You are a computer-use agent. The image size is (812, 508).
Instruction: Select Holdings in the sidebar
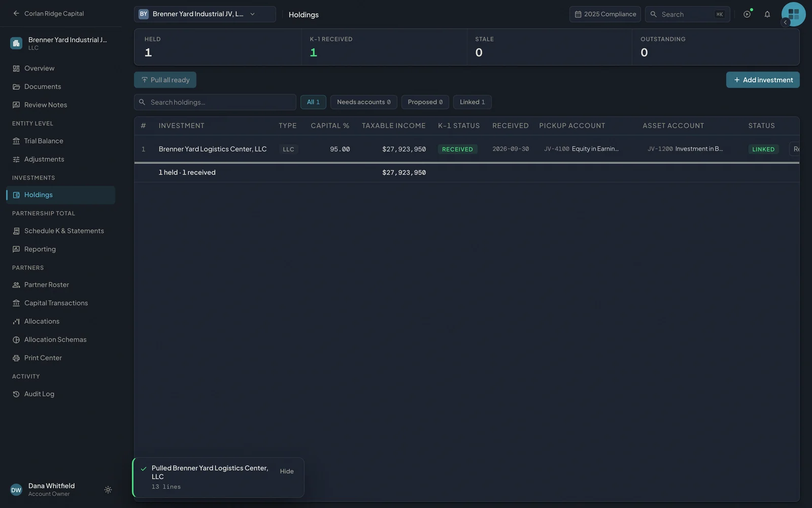60,195
